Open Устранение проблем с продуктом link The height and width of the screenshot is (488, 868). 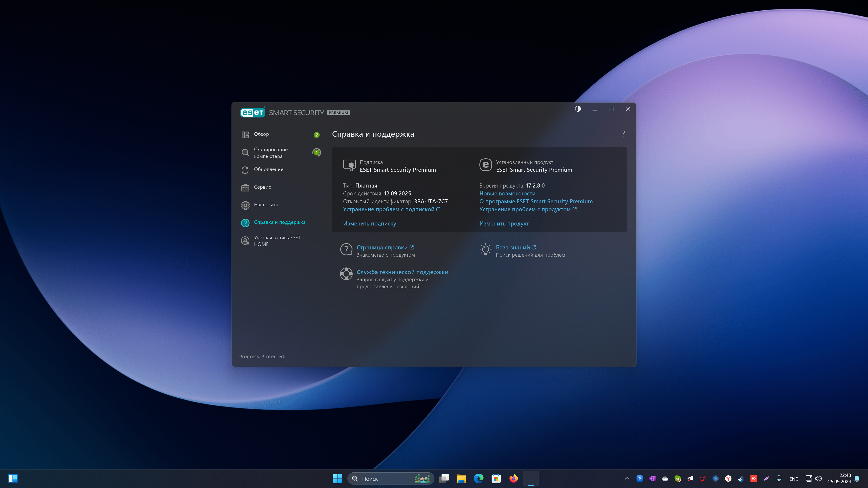(x=528, y=209)
